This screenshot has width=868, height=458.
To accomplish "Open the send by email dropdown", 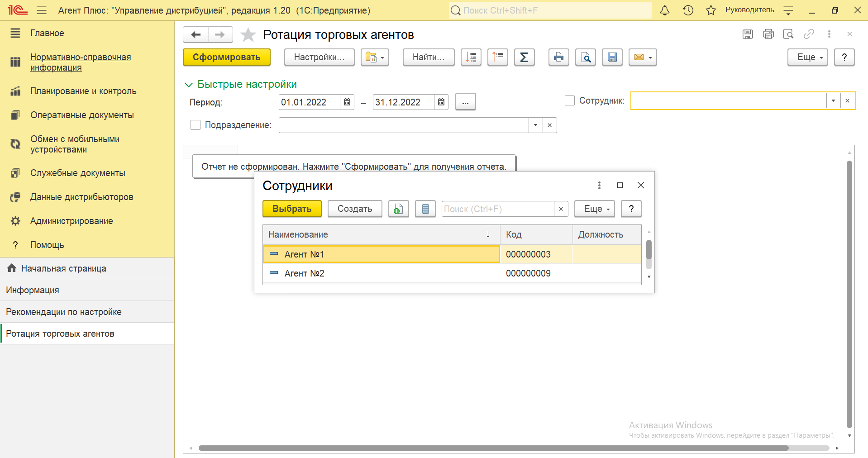I will coord(643,57).
